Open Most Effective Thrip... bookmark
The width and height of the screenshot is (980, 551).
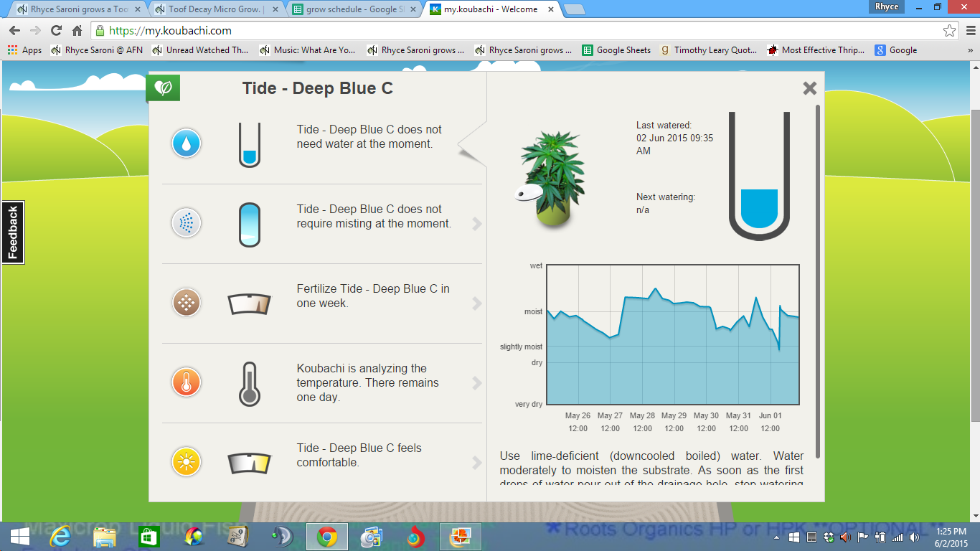(x=816, y=50)
